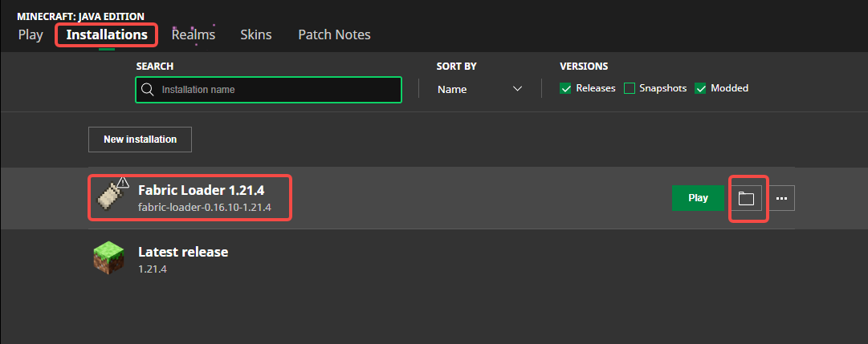
Task: Select the Latest release 1.21.4 entry
Action: 183,260
